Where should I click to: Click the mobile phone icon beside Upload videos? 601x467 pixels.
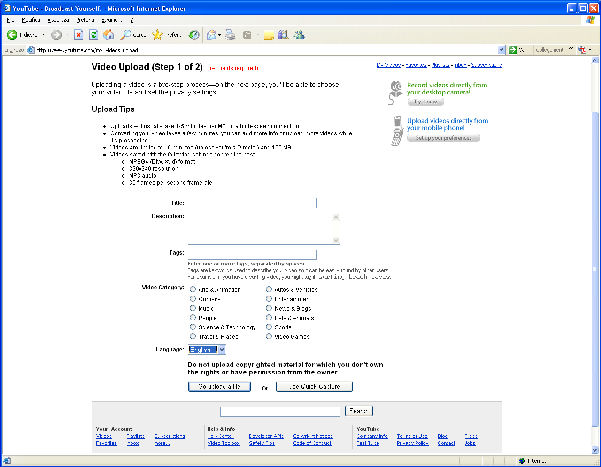tap(397, 131)
